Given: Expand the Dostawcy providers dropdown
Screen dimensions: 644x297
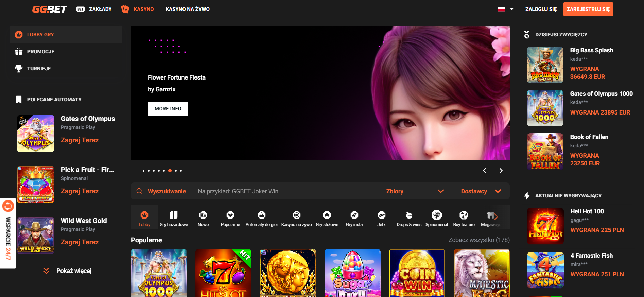Looking at the screenshot, I should (x=481, y=191).
